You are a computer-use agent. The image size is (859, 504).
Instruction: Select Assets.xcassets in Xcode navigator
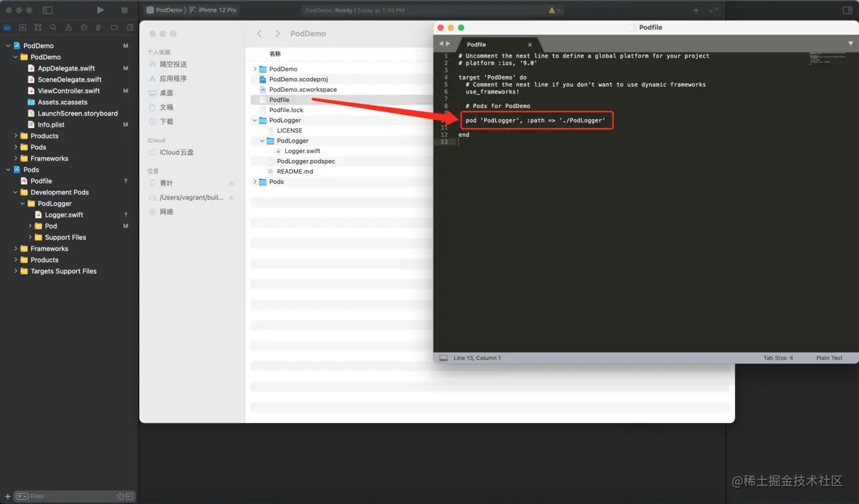62,102
